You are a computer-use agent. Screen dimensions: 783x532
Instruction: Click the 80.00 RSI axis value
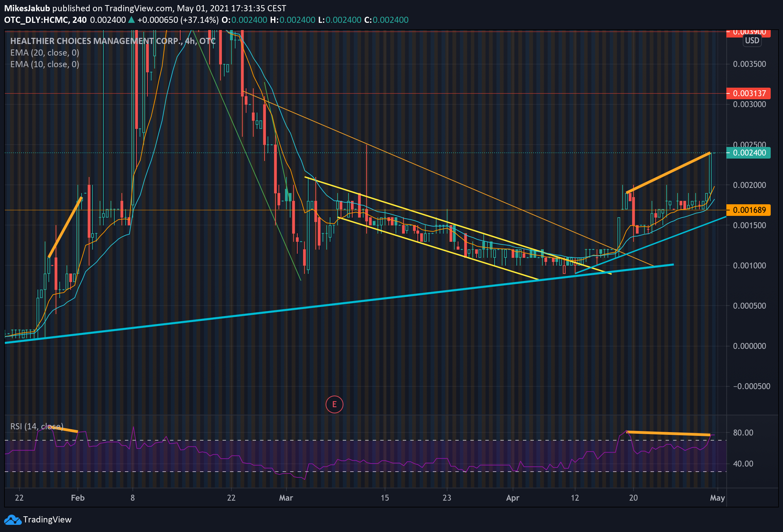coord(743,432)
